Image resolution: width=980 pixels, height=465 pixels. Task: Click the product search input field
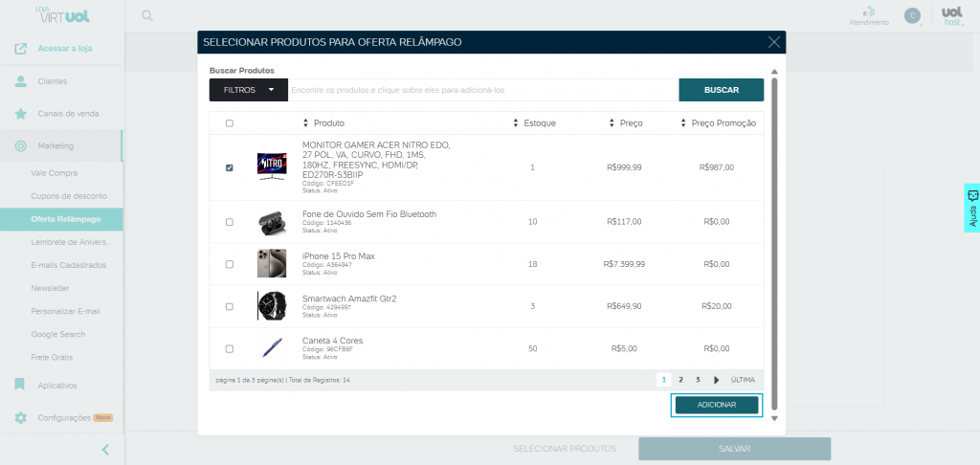483,90
